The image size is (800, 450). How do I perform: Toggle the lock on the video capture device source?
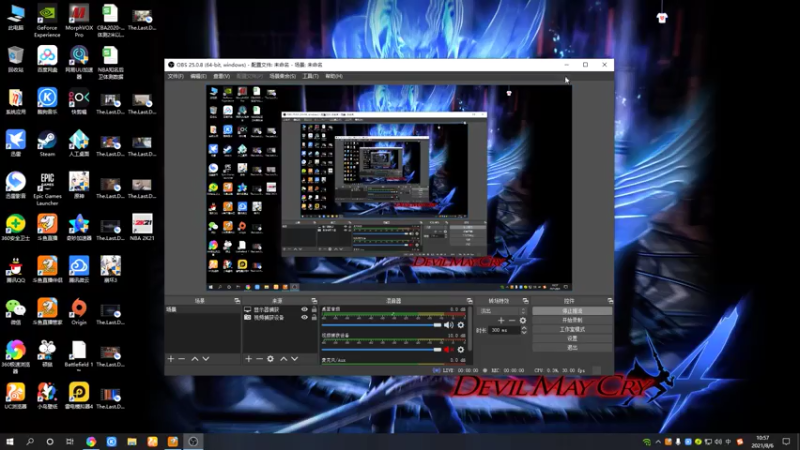[314, 317]
